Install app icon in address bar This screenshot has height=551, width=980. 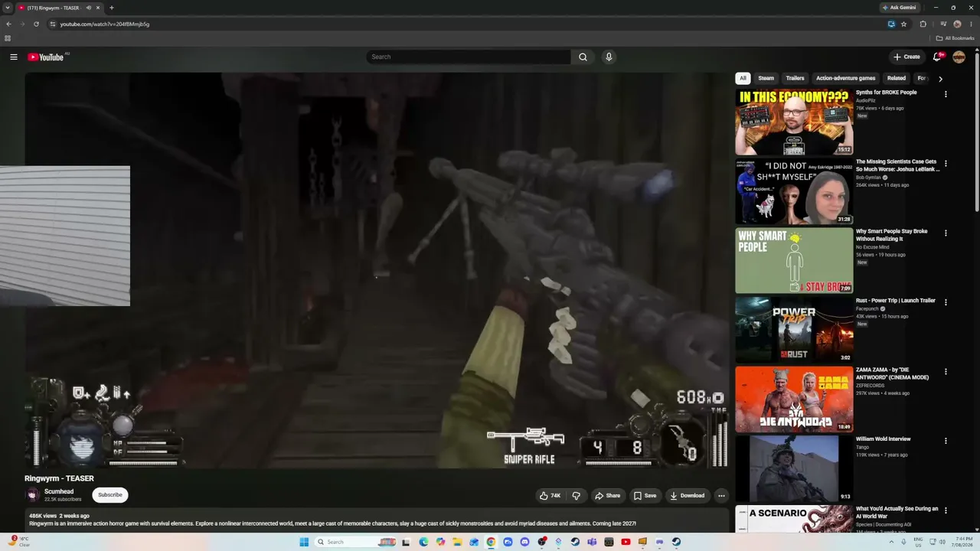[891, 24]
